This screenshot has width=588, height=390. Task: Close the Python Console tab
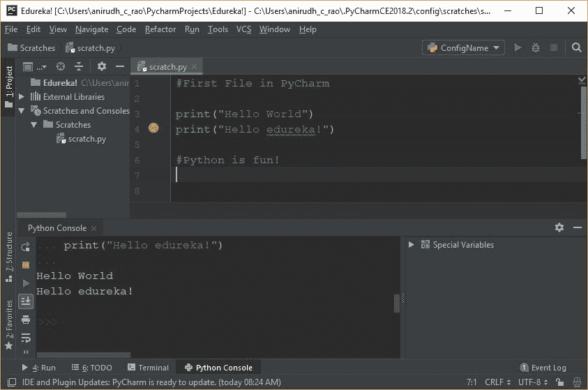(x=93, y=228)
